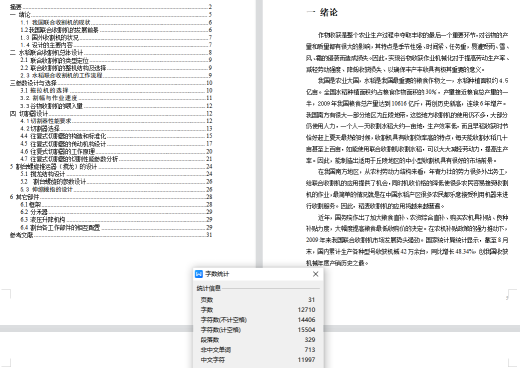The height and width of the screenshot is (368, 520).
Task: Open contents entry 1.3 国外收割机的状况
Action: pos(116,37)
